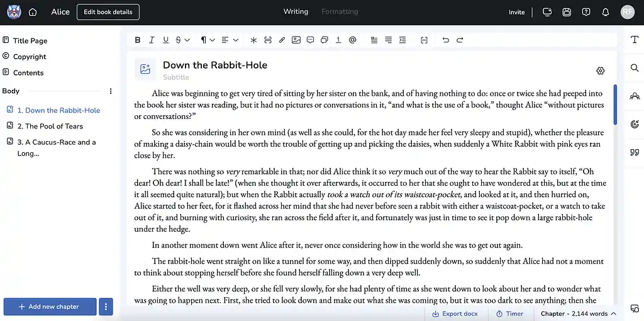The image size is (644, 321).
Task: Insert a footnote number icon
Action: coord(338,40)
